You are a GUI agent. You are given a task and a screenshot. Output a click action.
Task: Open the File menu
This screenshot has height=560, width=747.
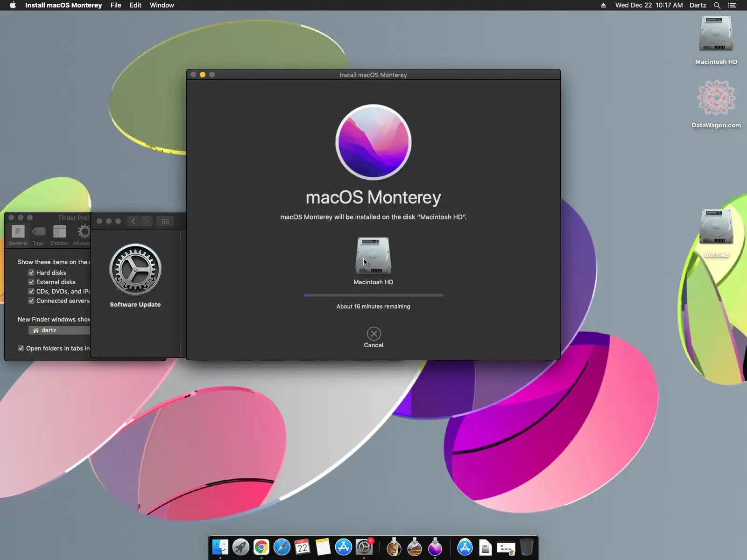pos(116,5)
